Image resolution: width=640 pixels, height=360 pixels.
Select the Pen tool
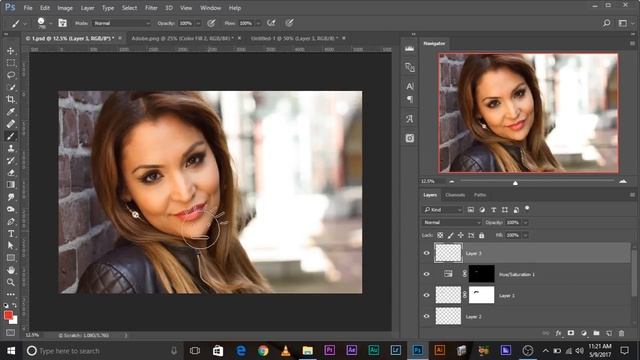tap(11, 222)
